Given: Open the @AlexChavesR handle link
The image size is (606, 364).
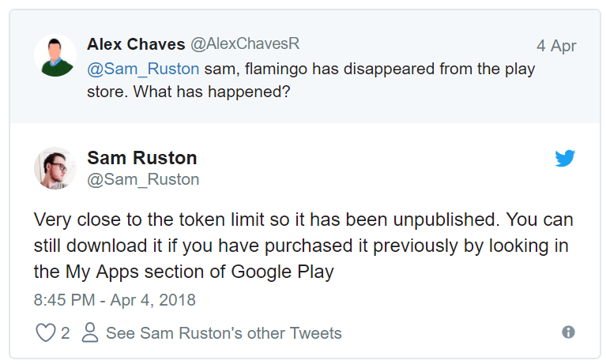Looking at the screenshot, I should click(245, 43).
